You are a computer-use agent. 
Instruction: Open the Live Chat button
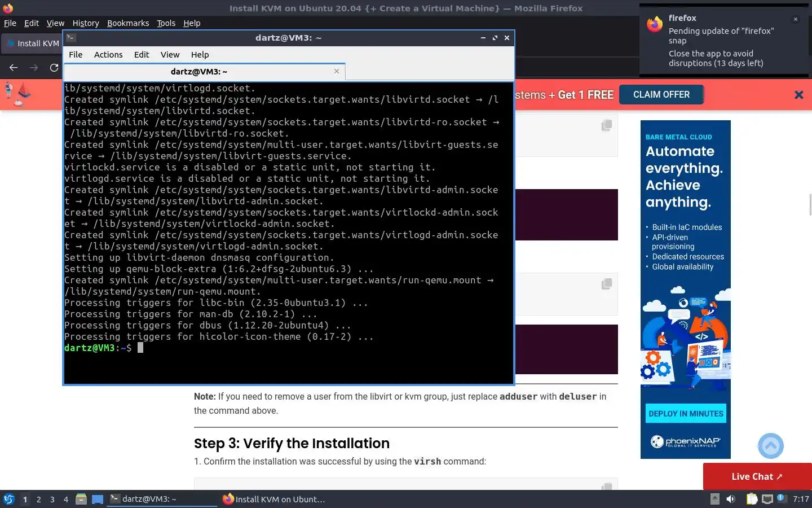[757, 476]
